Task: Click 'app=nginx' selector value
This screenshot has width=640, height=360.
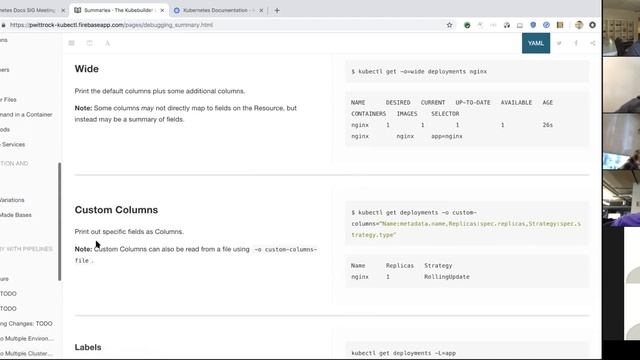Action: (x=447, y=136)
